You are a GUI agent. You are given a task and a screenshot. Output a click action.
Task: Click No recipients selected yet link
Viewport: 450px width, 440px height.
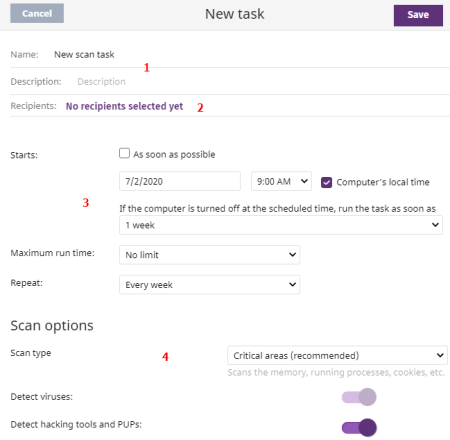tap(124, 106)
